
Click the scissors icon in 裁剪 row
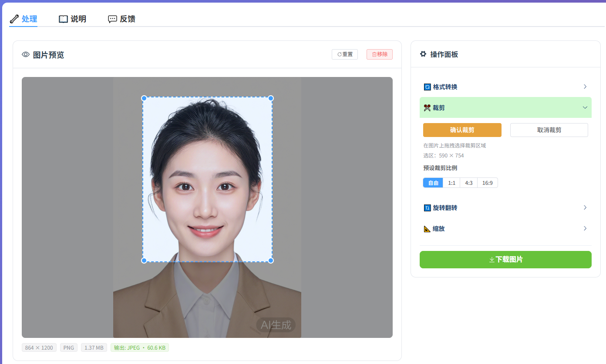click(x=427, y=107)
